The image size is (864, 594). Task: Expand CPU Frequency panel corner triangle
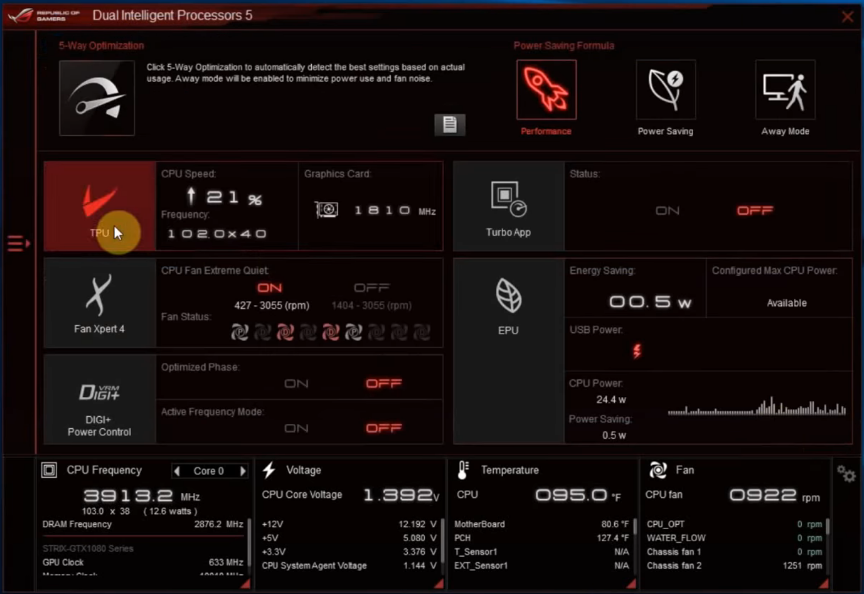(x=245, y=583)
